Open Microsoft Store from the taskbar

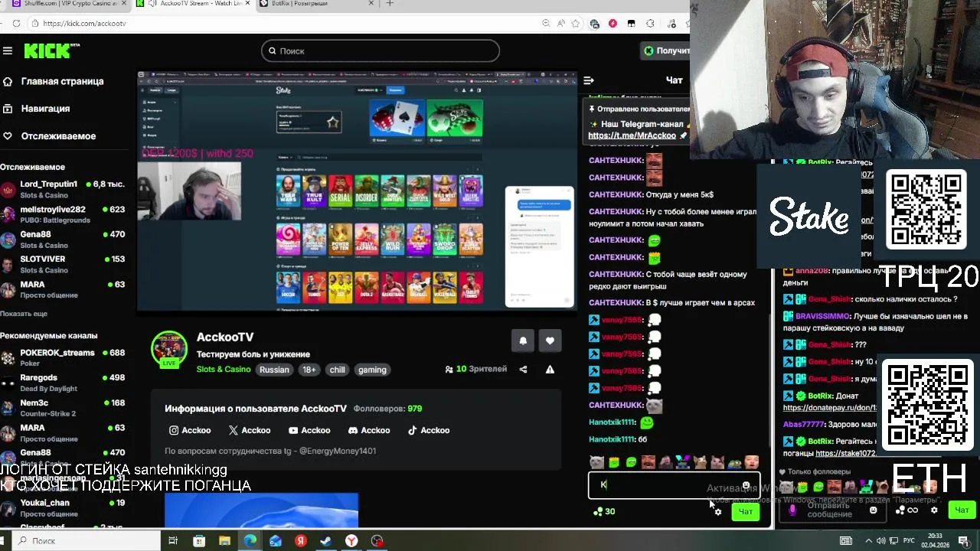pyautogui.click(x=199, y=541)
